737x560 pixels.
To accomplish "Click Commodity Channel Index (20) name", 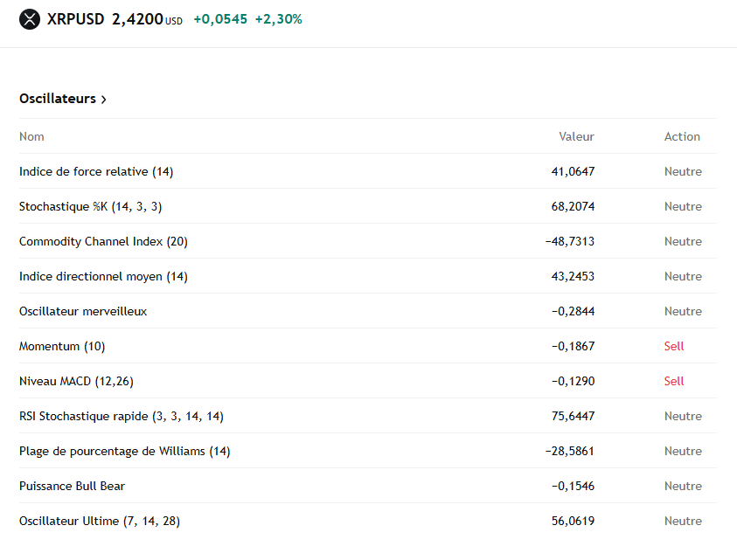I will click(103, 241).
